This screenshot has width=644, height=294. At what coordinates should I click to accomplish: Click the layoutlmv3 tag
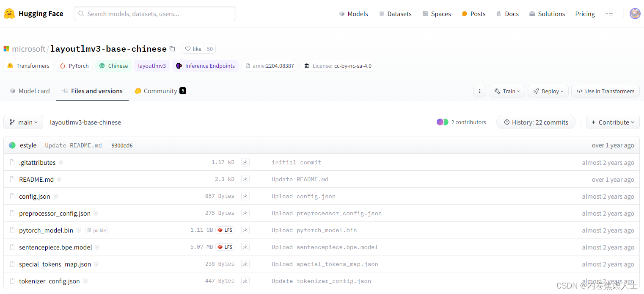coord(152,66)
